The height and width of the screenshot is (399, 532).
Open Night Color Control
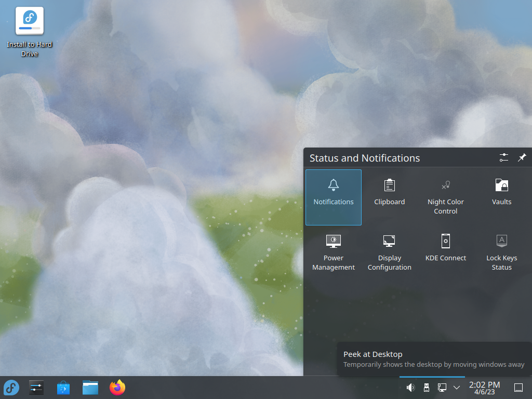445,197
